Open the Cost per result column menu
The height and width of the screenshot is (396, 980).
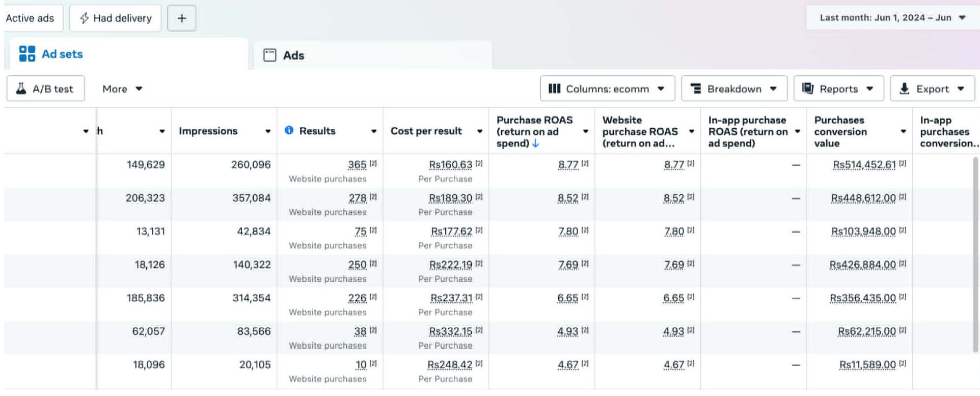(479, 131)
